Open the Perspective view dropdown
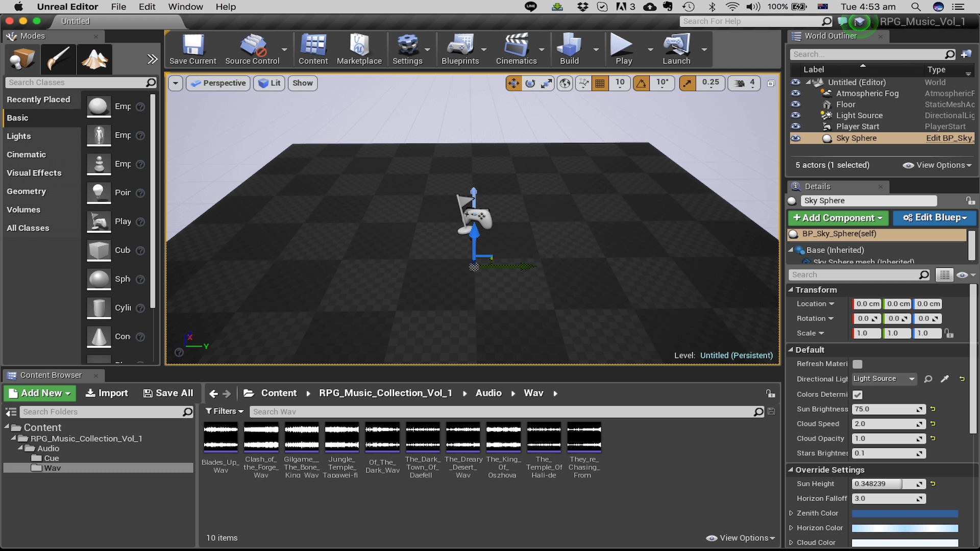The image size is (980, 551). [x=218, y=83]
